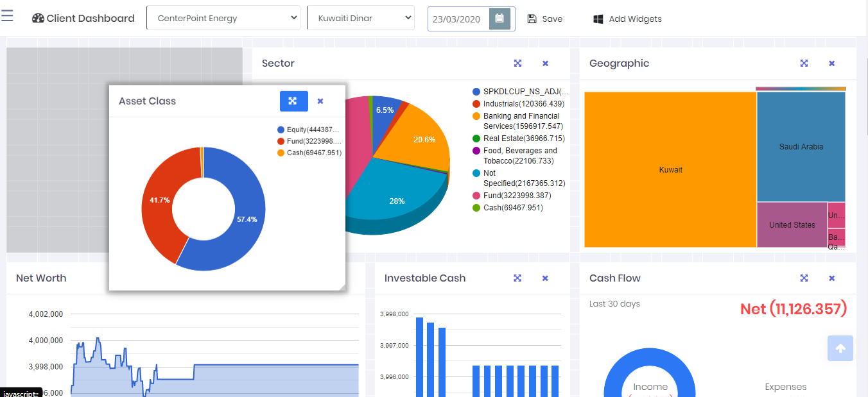This screenshot has width=868, height=397.
Task: Click the red 41.7% donut segment
Action: pyautogui.click(x=159, y=200)
